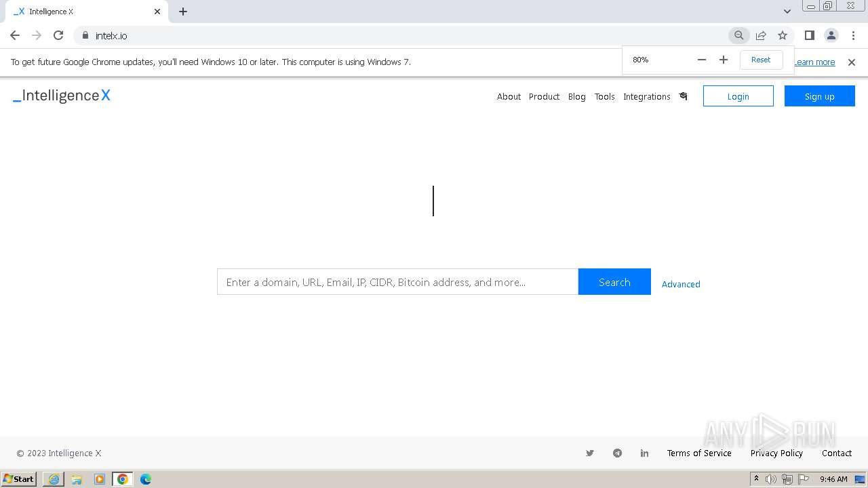Open File Explorer from taskbar
The image size is (868, 488).
pyautogui.click(x=77, y=479)
